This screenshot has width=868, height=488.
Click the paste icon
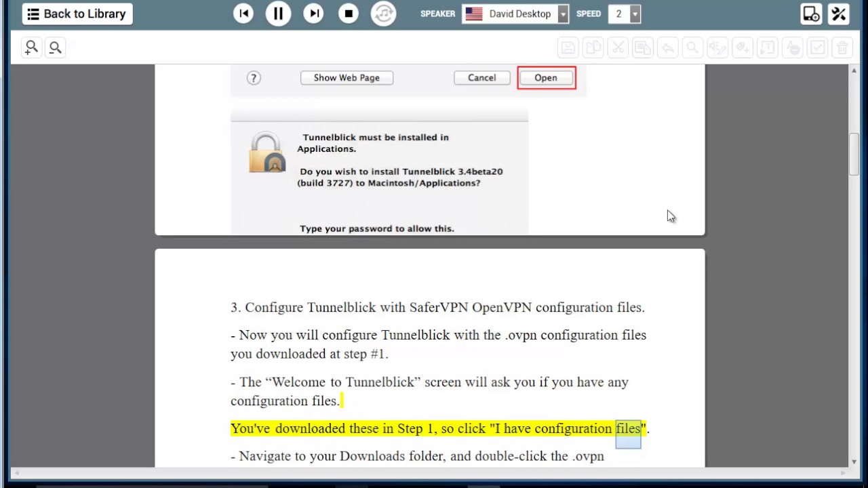point(643,47)
